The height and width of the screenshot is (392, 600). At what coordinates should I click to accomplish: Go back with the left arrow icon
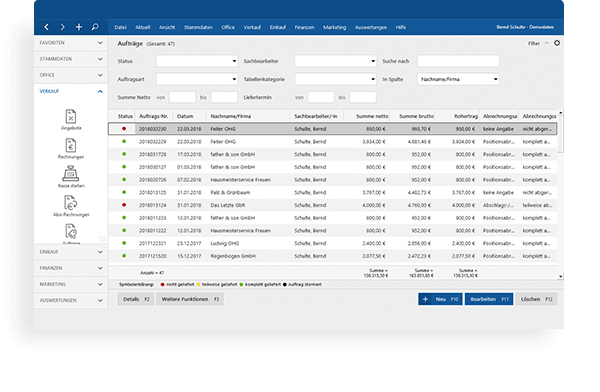click(x=46, y=27)
